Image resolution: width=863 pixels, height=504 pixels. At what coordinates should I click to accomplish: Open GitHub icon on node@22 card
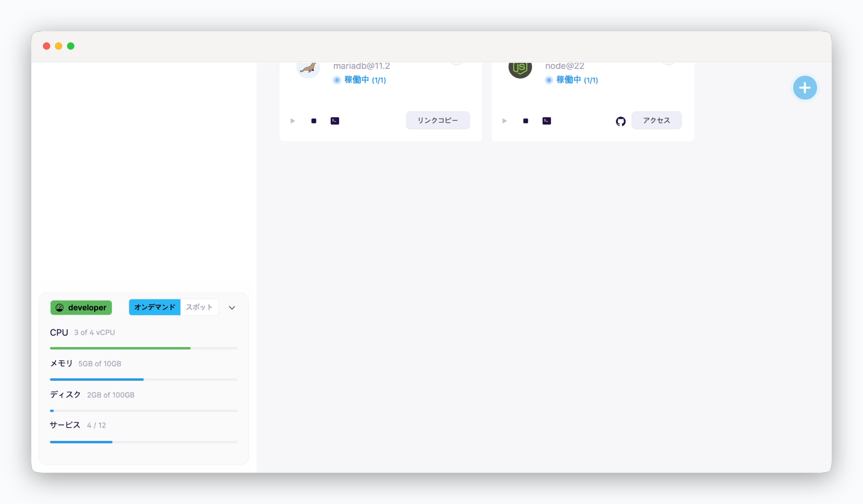[x=621, y=121]
